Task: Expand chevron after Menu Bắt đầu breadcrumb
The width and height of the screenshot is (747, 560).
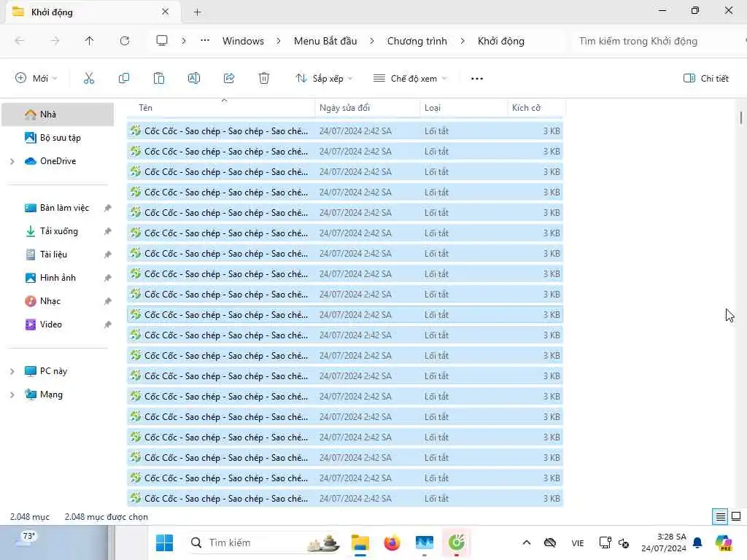Action: click(371, 41)
